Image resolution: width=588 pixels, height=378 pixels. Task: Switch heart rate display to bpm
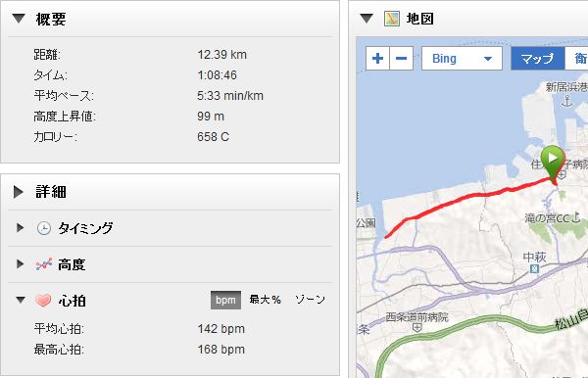tap(225, 300)
